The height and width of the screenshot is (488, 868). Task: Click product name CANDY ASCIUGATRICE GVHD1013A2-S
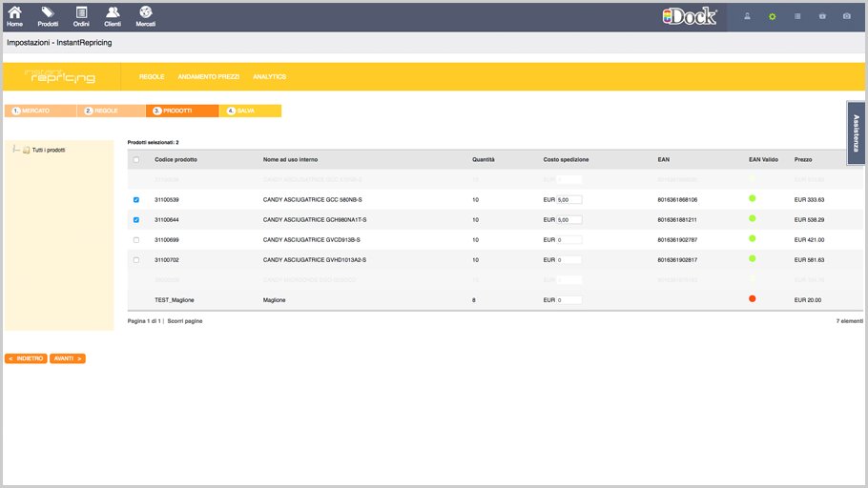[x=315, y=260]
